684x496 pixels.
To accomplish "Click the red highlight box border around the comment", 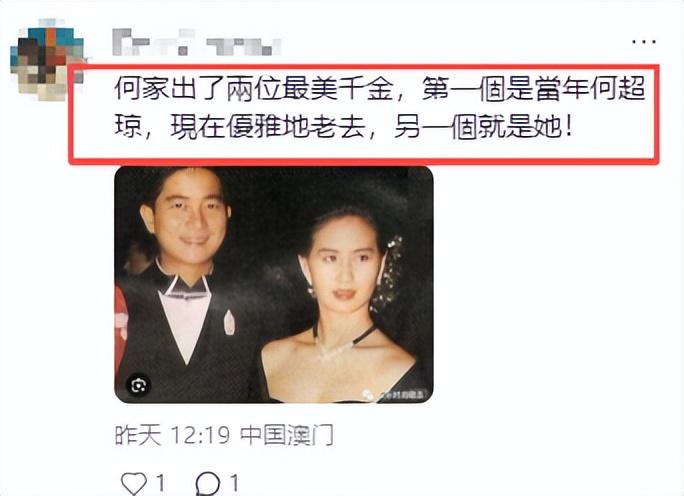I will coord(364,67).
